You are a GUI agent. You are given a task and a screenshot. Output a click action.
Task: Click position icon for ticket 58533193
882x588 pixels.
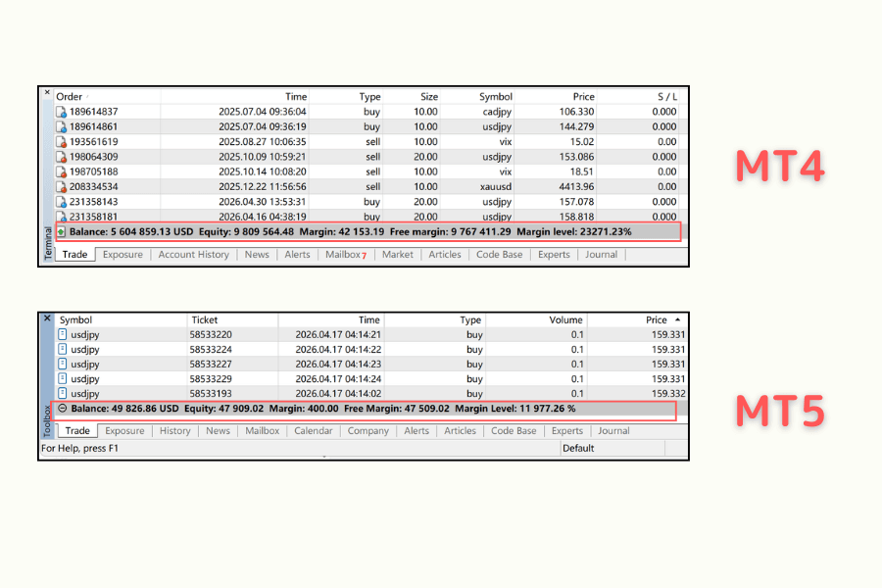[63, 393]
